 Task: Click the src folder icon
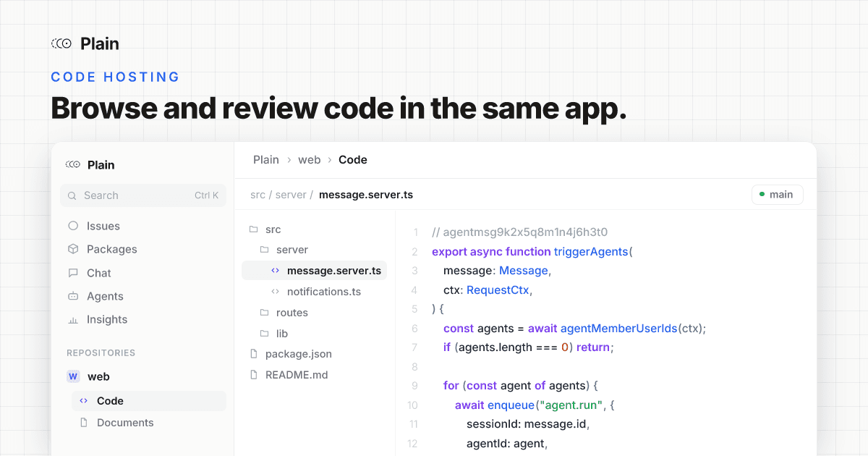(x=253, y=229)
